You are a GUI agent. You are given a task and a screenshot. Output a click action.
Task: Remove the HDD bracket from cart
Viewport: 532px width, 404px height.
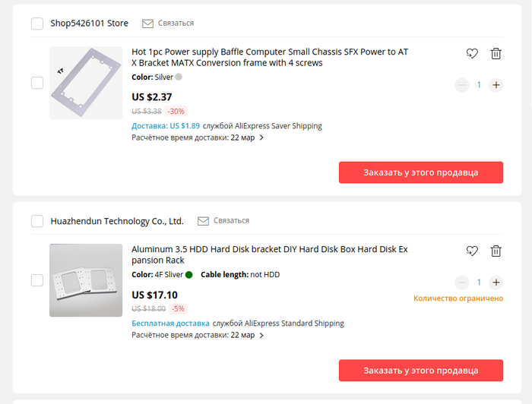click(496, 251)
